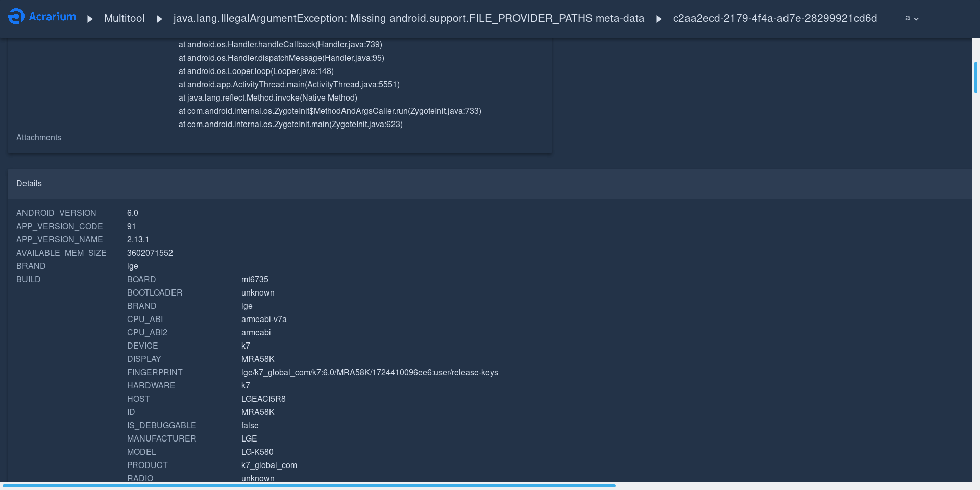Click the Method.invoke stack trace line
This screenshot has width=980, height=490.
268,98
